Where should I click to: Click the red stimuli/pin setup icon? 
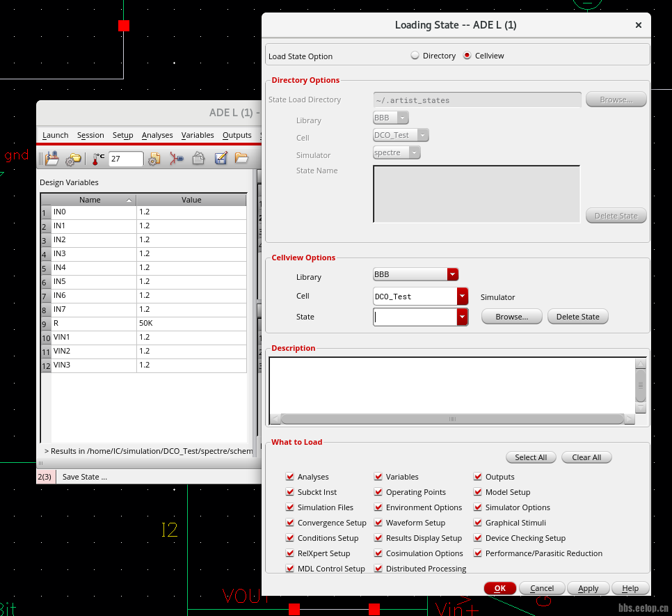pyautogui.click(x=177, y=159)
